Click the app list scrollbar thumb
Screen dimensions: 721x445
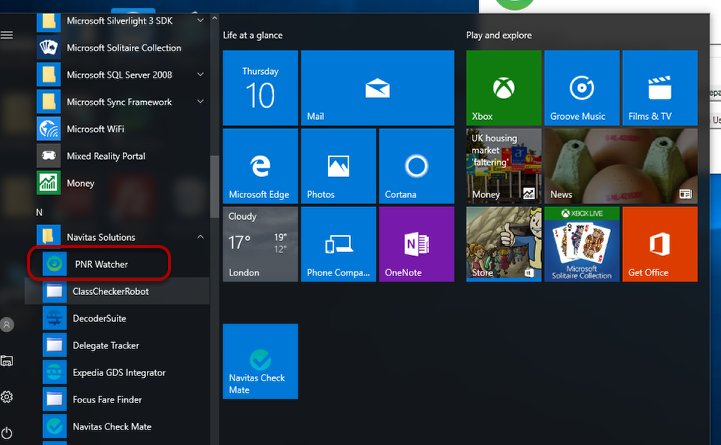(214, 187)
